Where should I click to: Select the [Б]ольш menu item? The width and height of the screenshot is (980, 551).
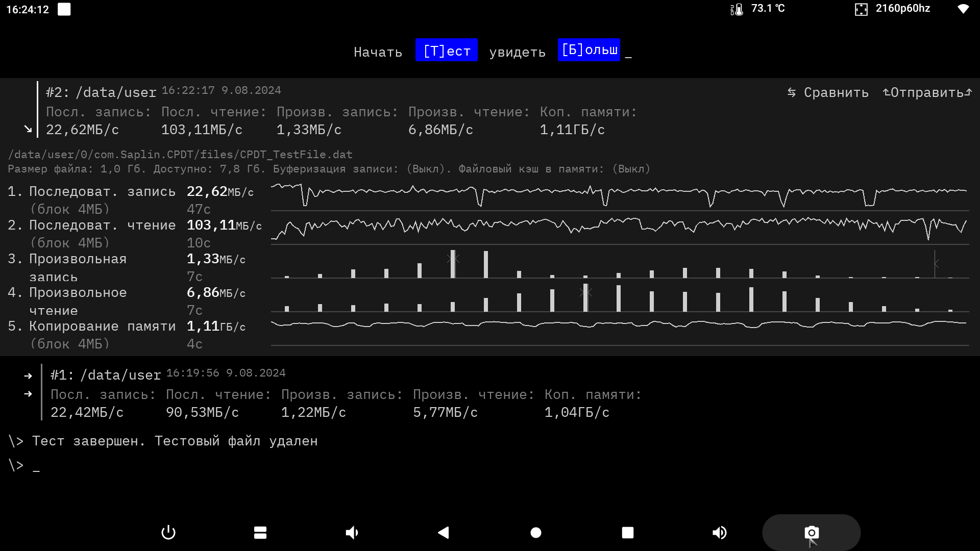point(589,50)
